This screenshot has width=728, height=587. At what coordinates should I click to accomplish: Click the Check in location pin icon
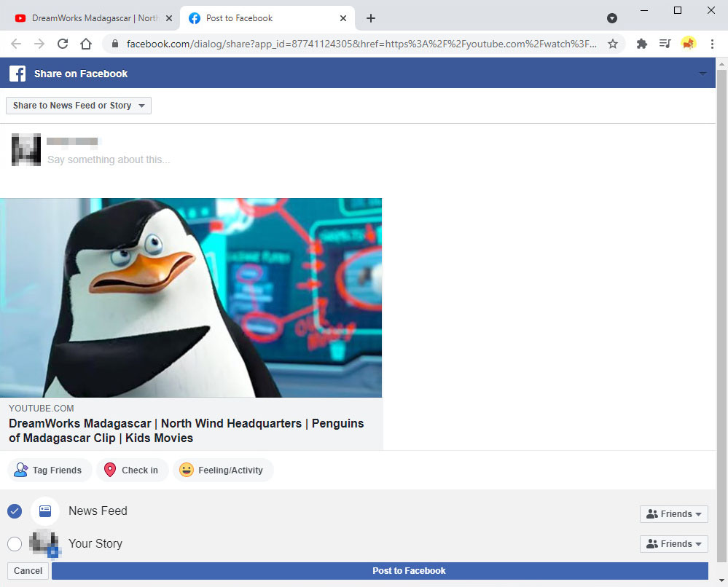[110, 470]
